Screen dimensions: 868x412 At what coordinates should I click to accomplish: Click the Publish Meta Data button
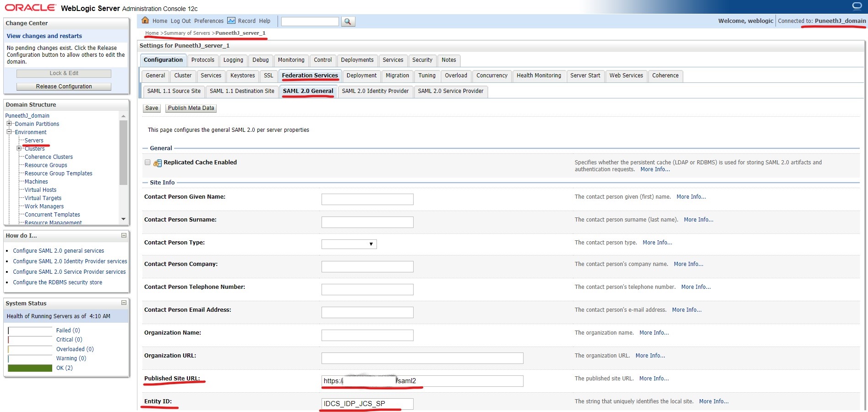point(191,108)
